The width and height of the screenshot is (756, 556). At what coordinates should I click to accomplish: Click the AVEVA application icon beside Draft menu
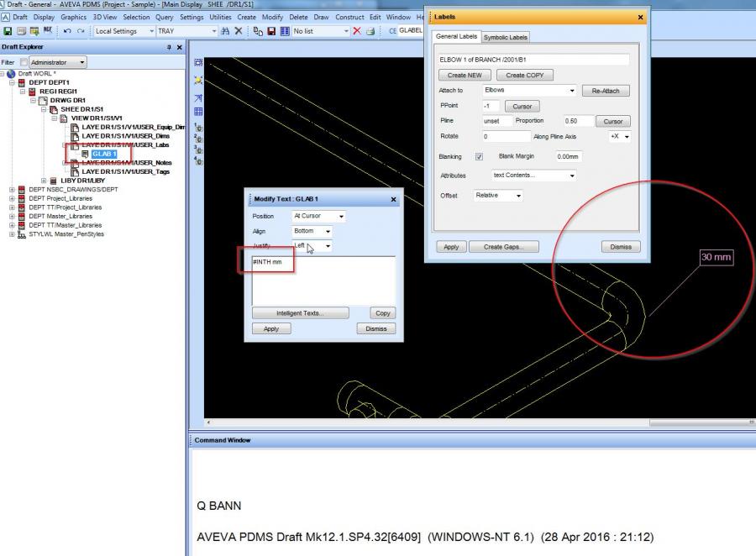tap(5, 18)
